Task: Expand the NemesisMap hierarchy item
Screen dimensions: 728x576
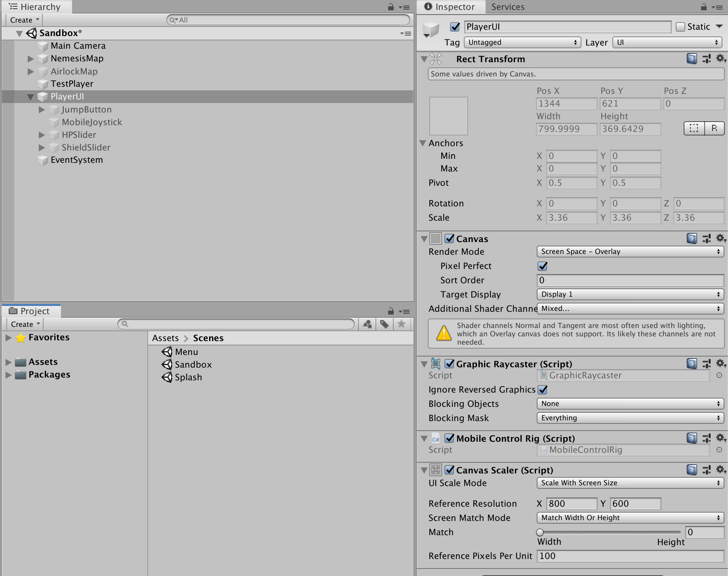Action: click(x=30, y=59)
